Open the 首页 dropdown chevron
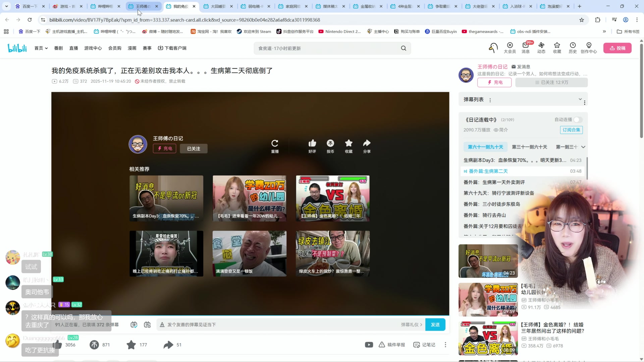Image resolution: width=644 pixels, height=362 pixels. tap(46, 48)
